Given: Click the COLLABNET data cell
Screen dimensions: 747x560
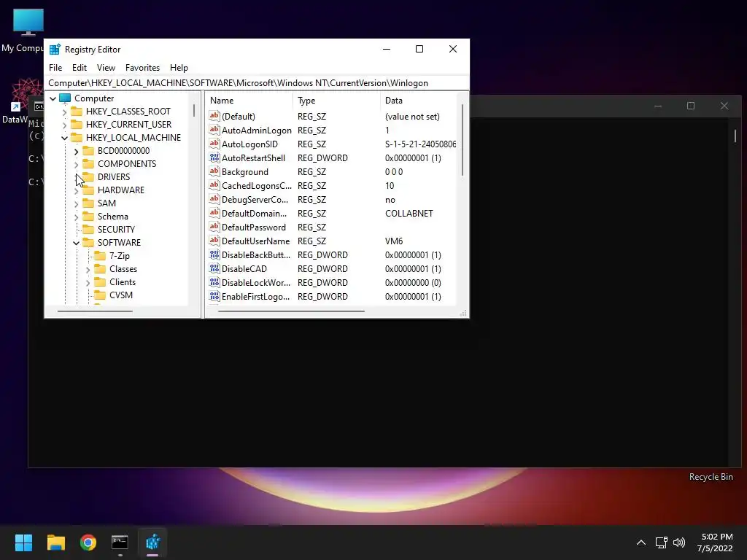Looking at the screenshot, I should 409,214.
